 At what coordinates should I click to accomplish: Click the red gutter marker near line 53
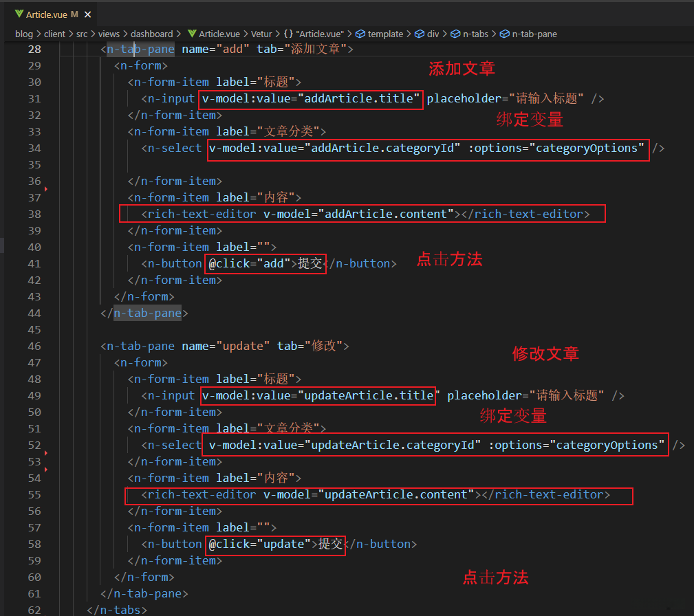(x=45, y=453)
